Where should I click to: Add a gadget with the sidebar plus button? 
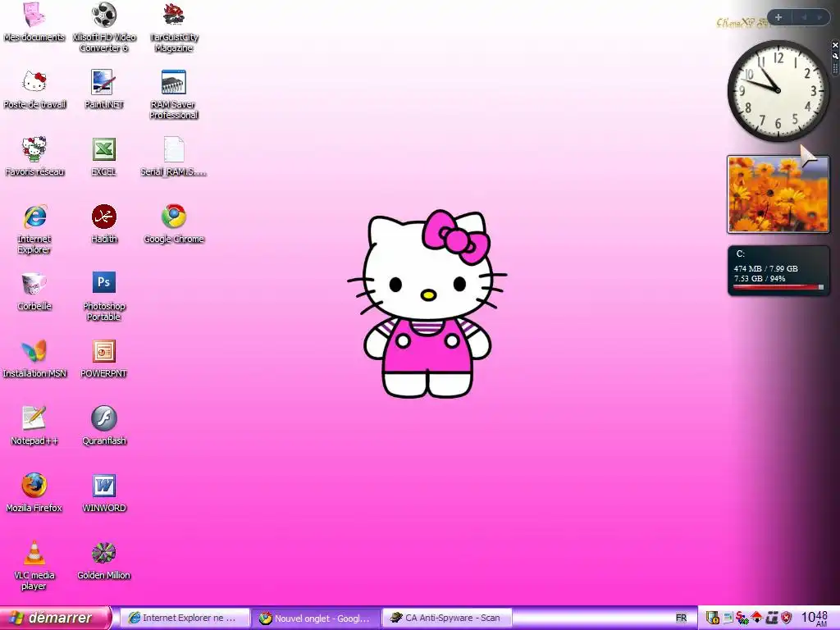coord(778,17)
